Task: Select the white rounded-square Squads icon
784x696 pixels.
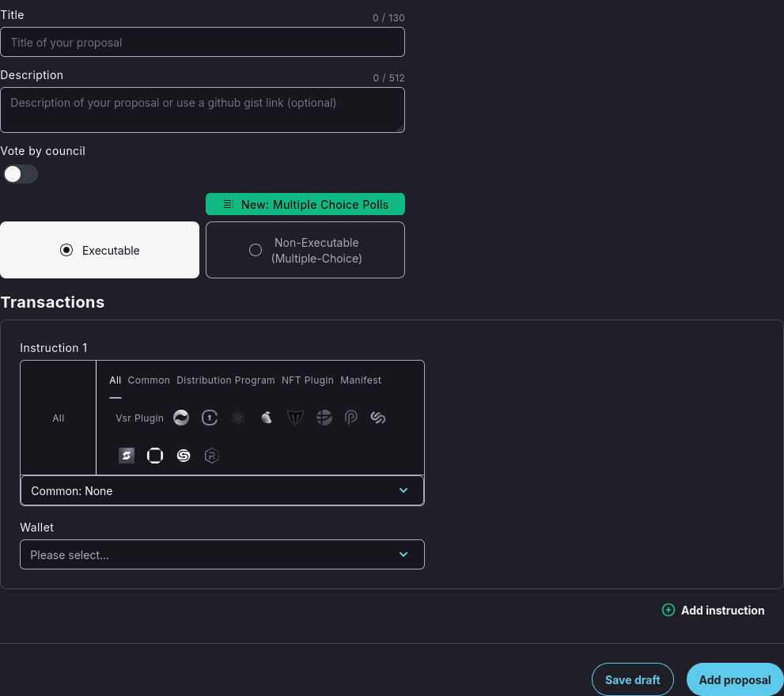Action: click(155, 456)
